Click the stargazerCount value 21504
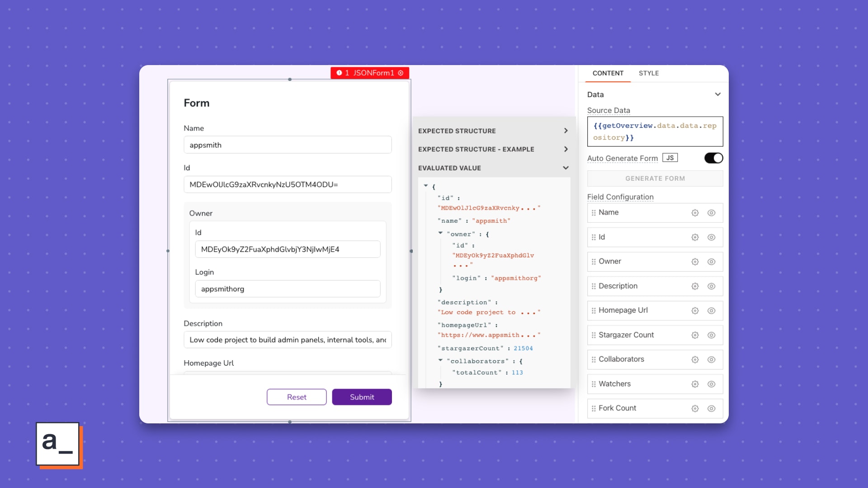868x488 pixels. coord(523,348)
